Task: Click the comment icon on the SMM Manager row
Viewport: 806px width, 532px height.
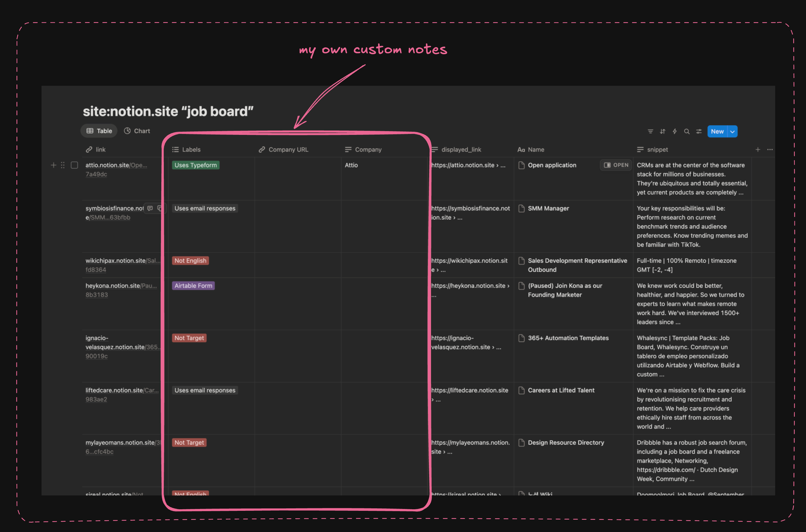Action: click(x=149, y=208)
